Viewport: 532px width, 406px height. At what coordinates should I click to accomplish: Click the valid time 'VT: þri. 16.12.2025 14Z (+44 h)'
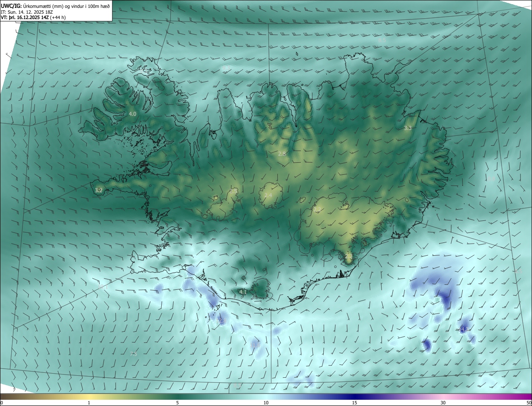coord(33,17)
